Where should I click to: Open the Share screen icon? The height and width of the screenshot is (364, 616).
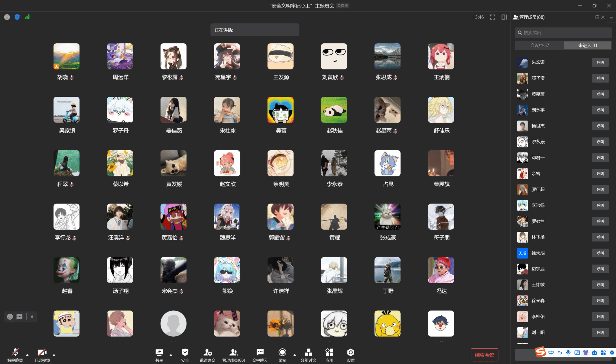[159, 353]
